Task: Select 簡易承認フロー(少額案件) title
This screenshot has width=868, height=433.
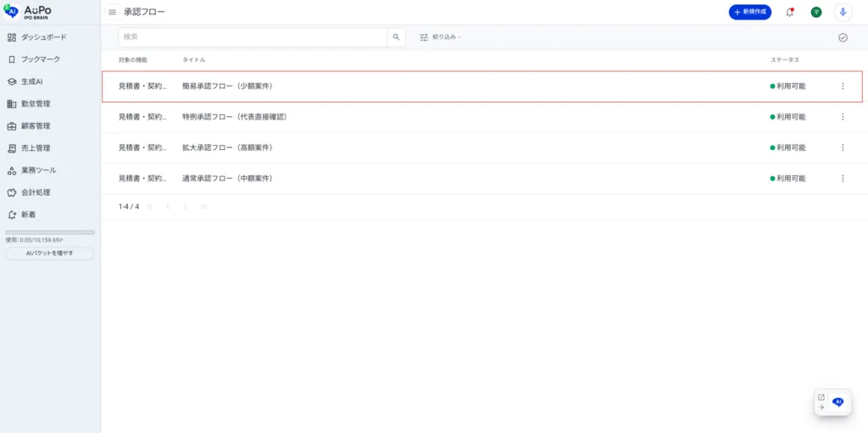Action: (227, 86)
